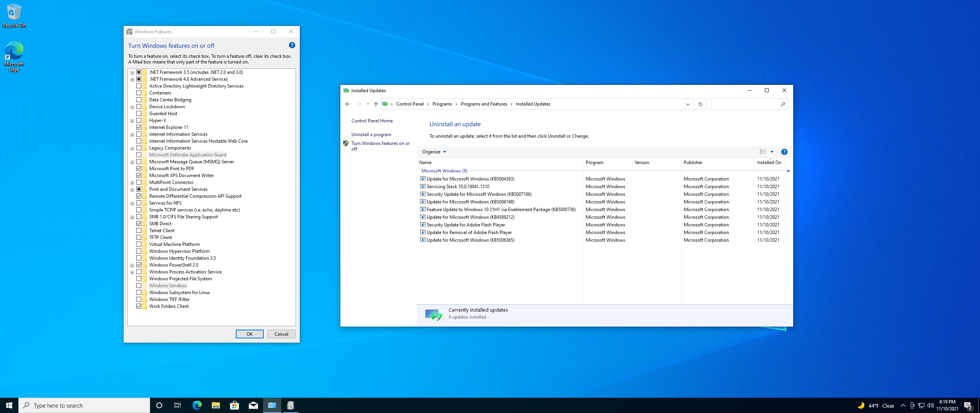
Task: Open Task View on taskbar
Action: point(178,405)
